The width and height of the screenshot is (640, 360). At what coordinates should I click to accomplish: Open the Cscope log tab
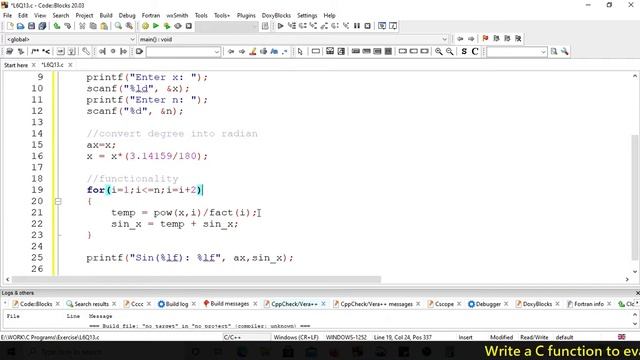pos(444,304)
